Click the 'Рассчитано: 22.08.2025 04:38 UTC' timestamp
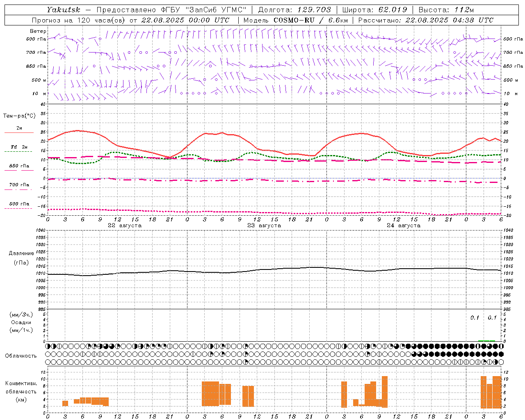This screenshot has width=525, height=420. tap(426, 20)
